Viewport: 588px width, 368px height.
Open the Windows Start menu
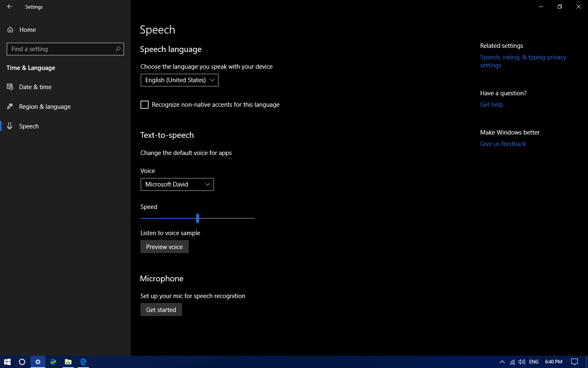[7, 362]
